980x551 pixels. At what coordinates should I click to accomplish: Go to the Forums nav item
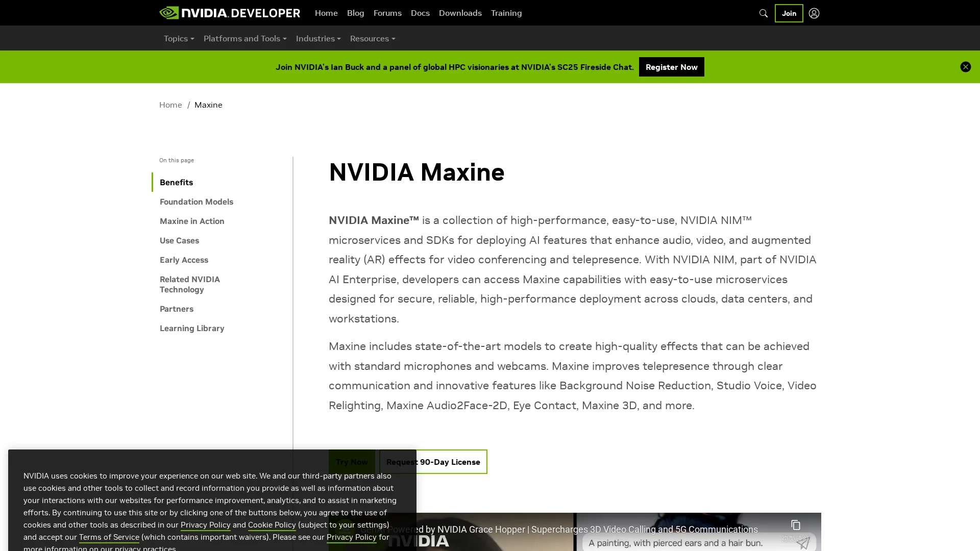[x=387, y=13]
